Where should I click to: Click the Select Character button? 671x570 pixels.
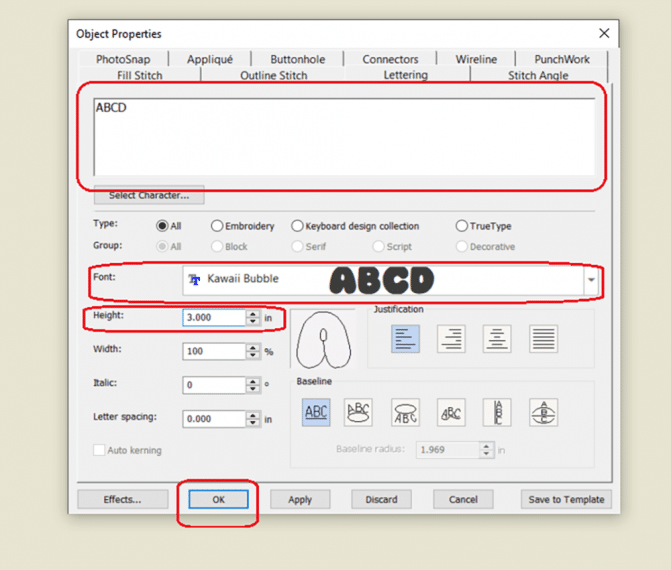click(149, 196)
